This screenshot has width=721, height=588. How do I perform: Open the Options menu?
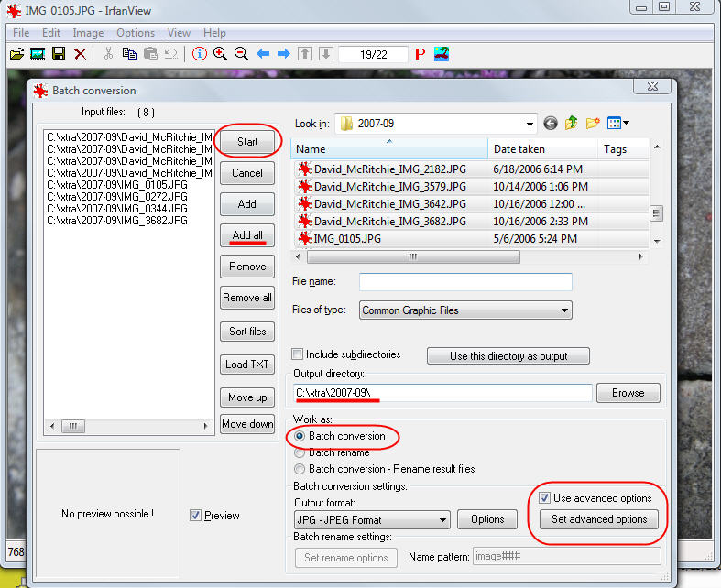click(x=136, y=33)
